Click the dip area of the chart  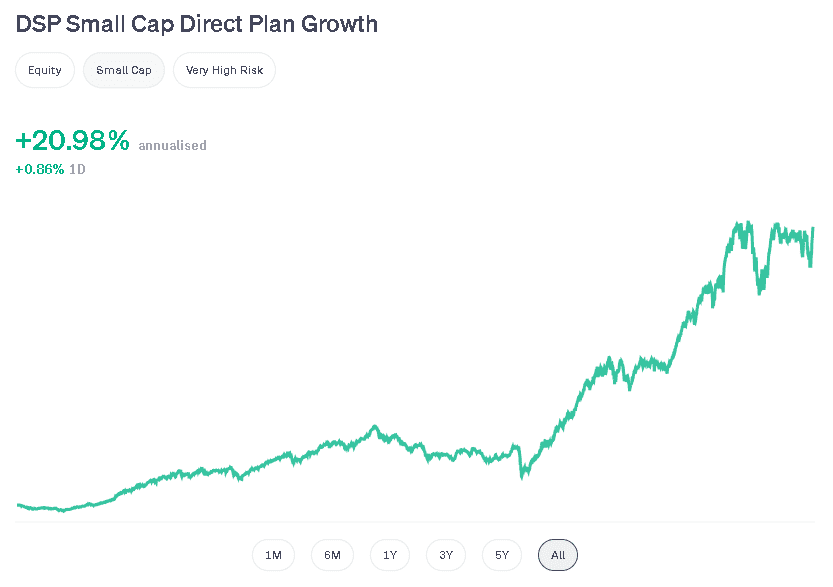click(524, 477)
